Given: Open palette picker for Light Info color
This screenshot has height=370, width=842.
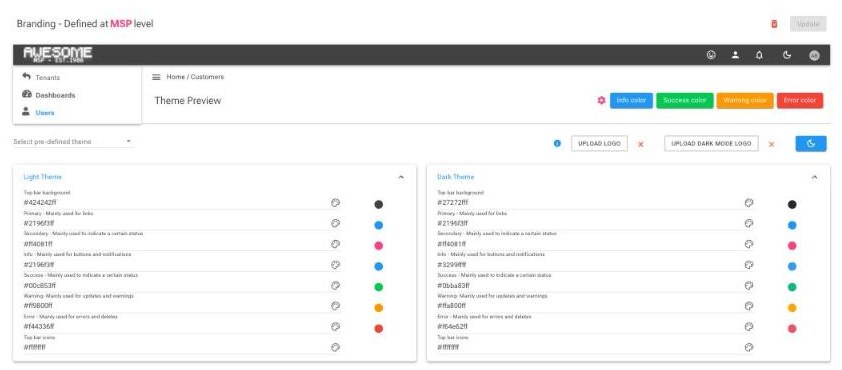Looking at the screenshot, I should tap(335, 264).
